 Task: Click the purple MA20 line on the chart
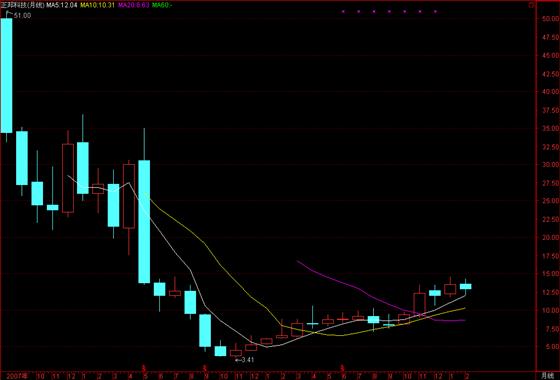point(357,288)
